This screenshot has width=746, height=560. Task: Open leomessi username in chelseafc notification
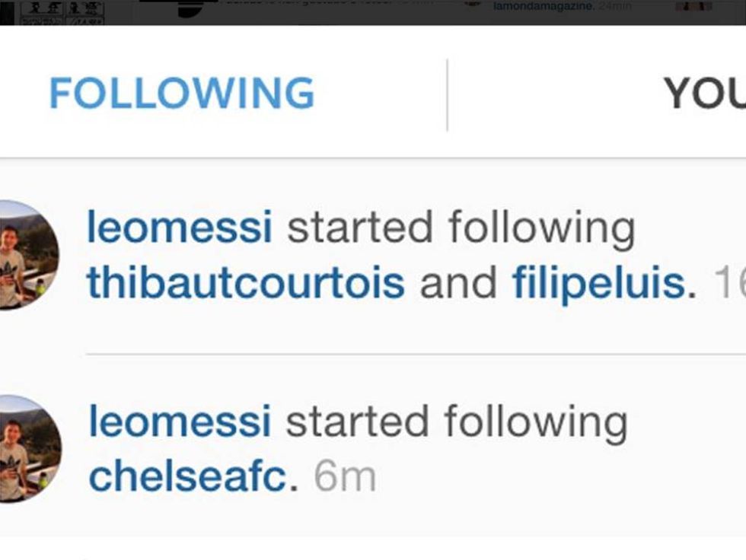180,422
